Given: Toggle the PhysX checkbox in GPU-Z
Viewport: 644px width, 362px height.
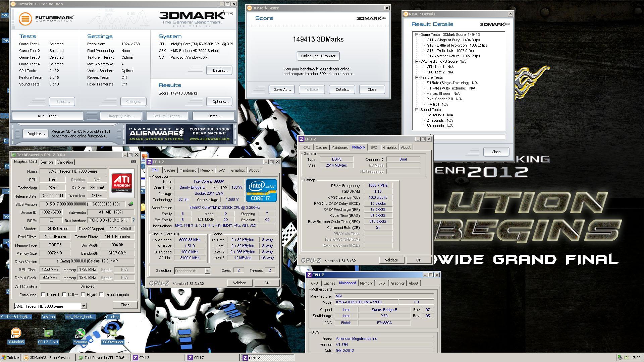Looking at the screenshot, I should (83, 295).
